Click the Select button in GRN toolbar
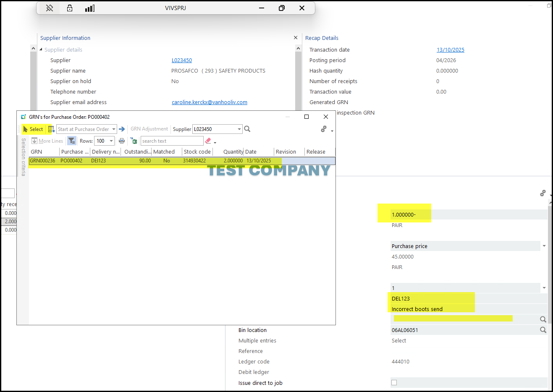The height and width of the screenshot is (392, 553). tap(33, 129)
